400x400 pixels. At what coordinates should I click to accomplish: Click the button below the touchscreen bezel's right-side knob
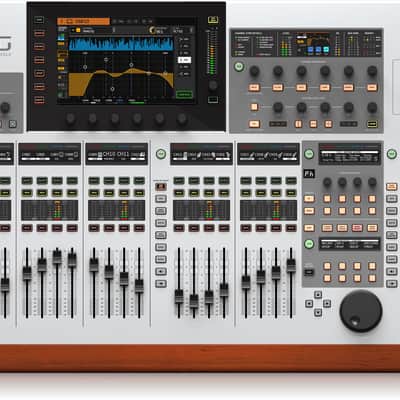[213, 100]
